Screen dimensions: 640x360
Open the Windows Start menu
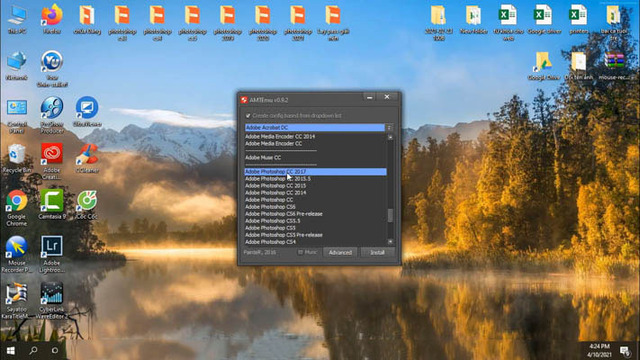11,351
